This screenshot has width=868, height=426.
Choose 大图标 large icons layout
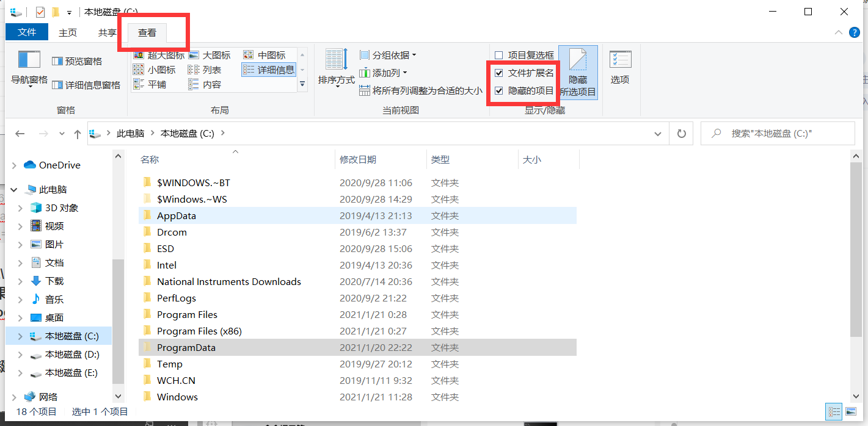pos(210,55)
